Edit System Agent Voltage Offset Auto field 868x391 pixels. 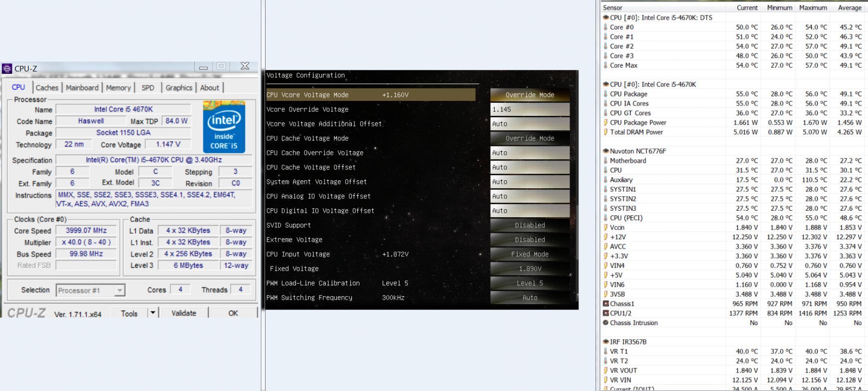[x=530, y=182]
